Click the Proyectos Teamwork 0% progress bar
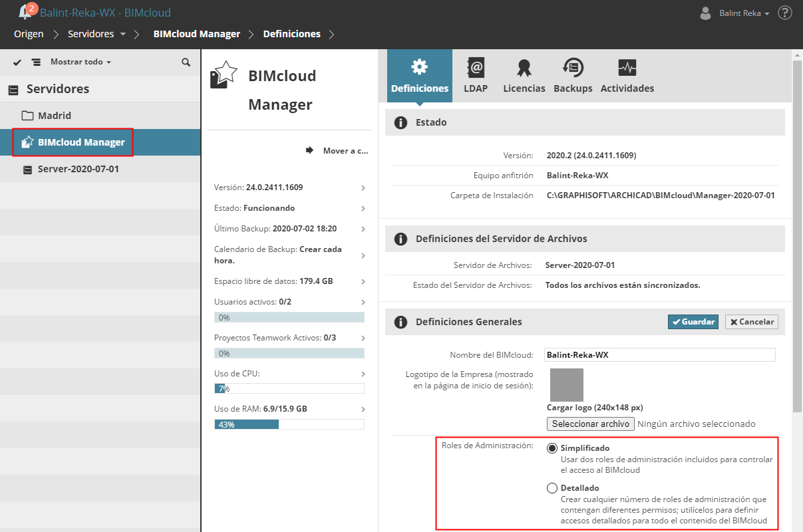Viewport: 803px width, 532px height. [289, 353]
